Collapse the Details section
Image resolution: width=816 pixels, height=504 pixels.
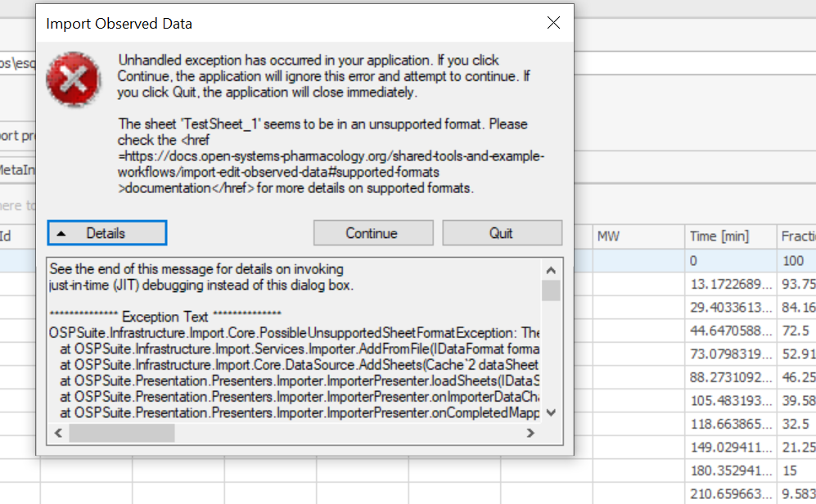coord(106,232)
